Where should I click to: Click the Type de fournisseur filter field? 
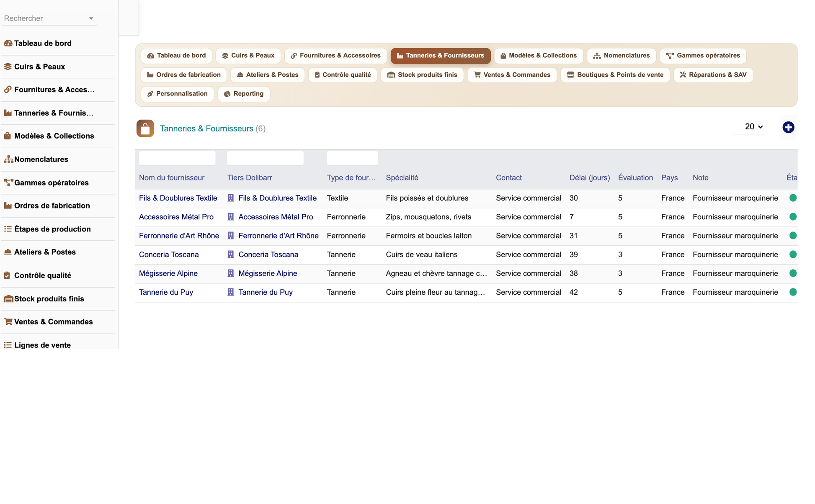[x=352, y=158]
